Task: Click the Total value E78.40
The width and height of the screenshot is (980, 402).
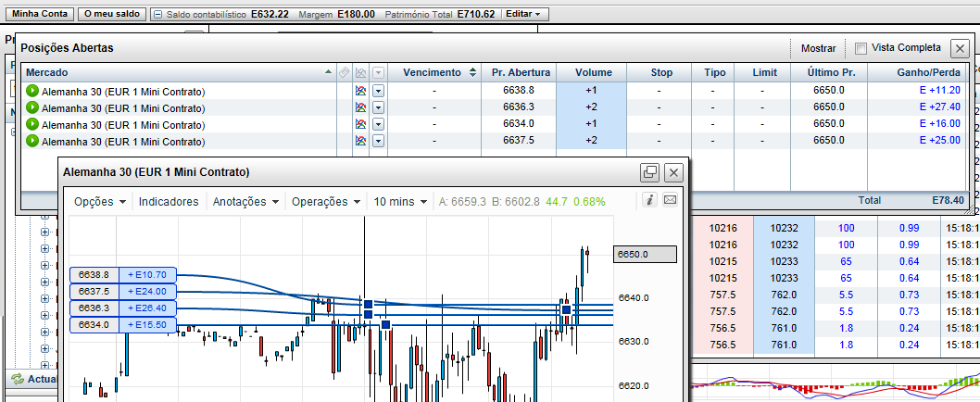Action: [x=949, y=201]
